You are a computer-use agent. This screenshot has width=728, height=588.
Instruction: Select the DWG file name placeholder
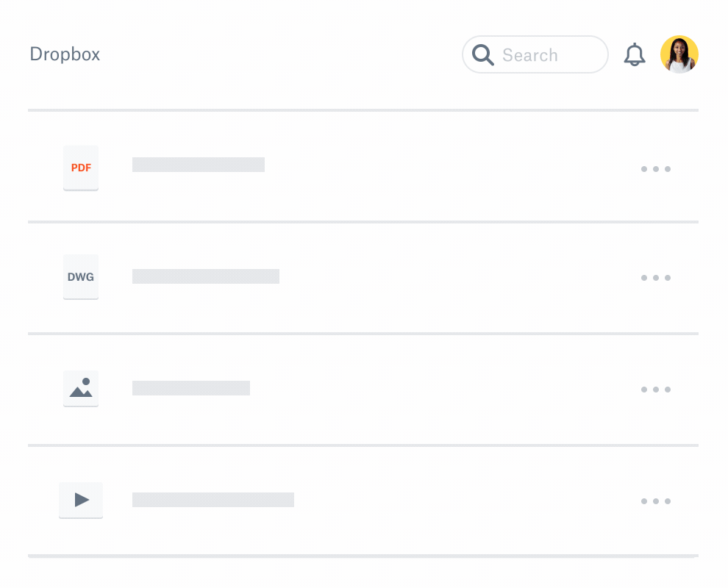205,276
